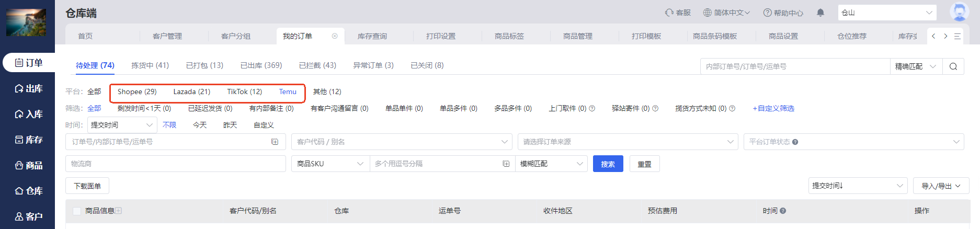This screenshot has height=229, width=980.
Task: Expand the 简体中文 language dropdown
Action: (726, 13)
